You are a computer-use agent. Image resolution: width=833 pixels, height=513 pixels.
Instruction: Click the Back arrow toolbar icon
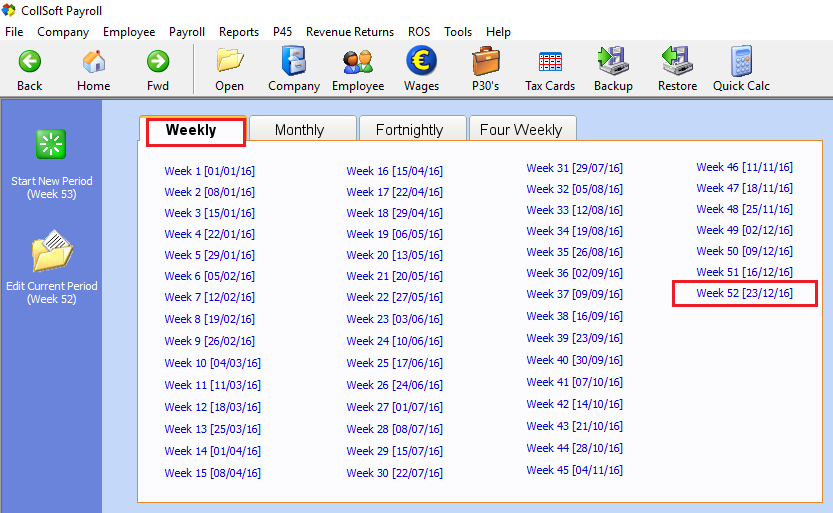point(30,62)
